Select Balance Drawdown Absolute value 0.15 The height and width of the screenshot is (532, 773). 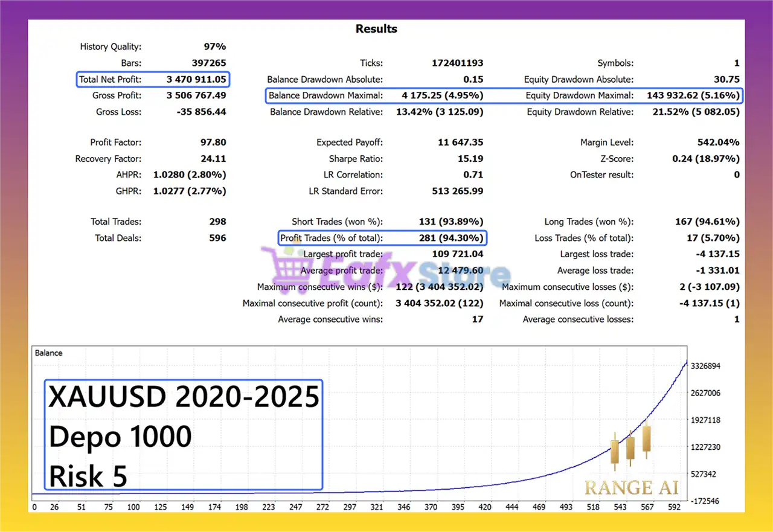[474, 79]
